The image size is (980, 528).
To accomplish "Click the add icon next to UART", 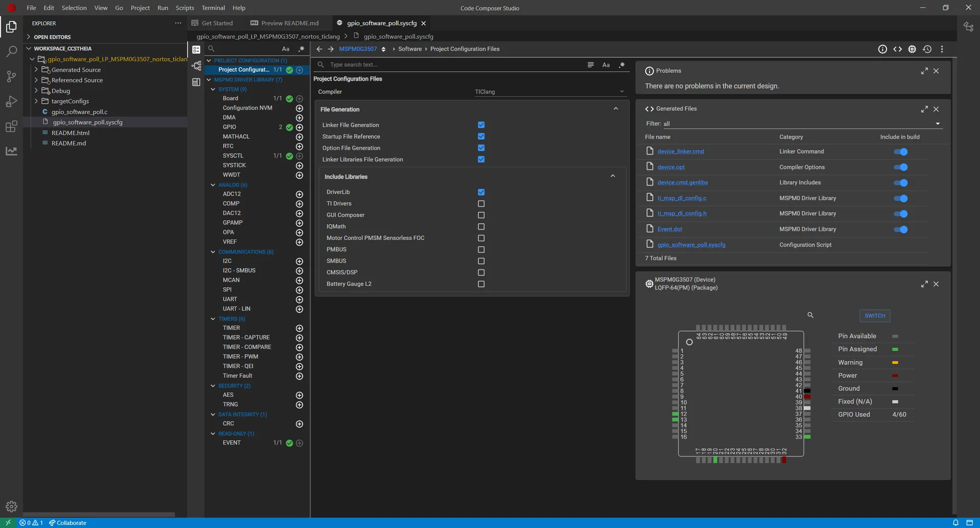I will [x=300, y=299].
